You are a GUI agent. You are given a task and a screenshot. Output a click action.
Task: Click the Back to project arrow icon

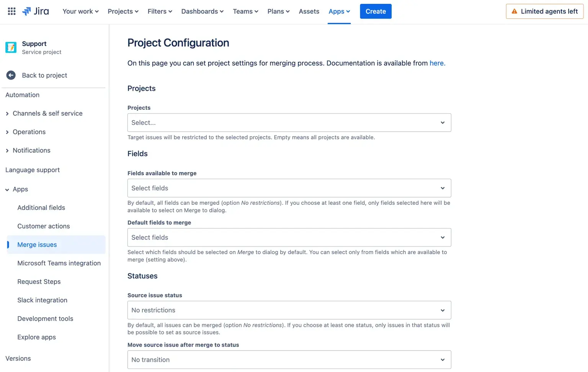click(x=11, y=75)
